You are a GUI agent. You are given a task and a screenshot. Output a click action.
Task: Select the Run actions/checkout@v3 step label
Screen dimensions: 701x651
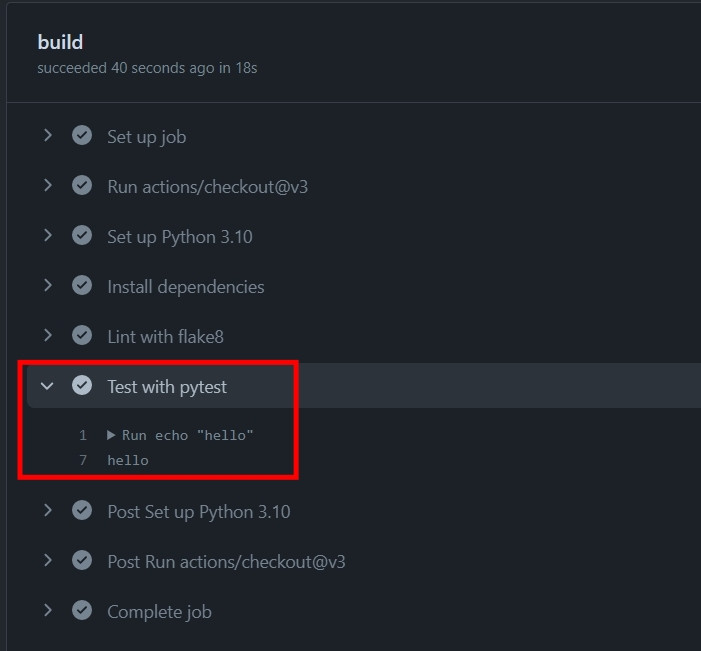(x=207, y=187)
